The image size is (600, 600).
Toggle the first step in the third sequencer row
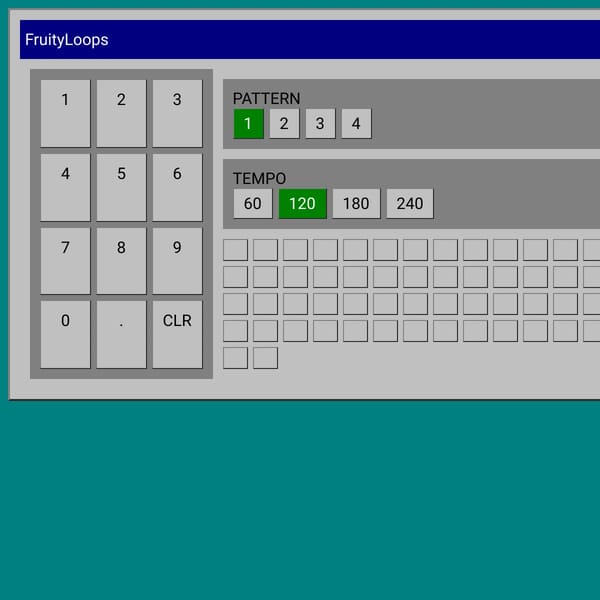coord(235,304)
